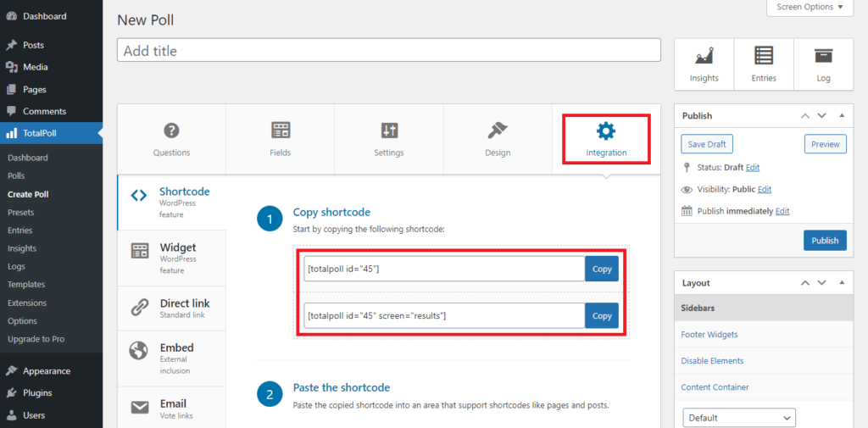868x428 pixels.
Task: Click the Preview button
Action: [x=826, y=144]
